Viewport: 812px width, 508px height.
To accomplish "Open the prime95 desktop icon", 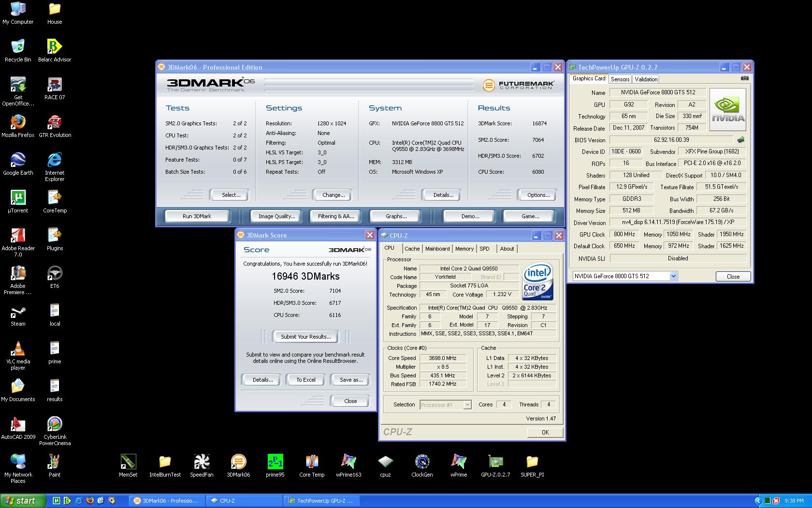I will pyautogui.click(x=275, y=465).
